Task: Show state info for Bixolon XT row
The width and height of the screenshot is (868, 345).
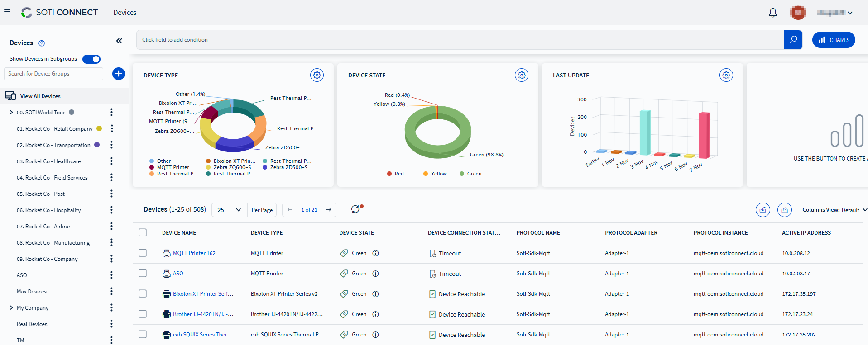Action: (x=375, y=294)
